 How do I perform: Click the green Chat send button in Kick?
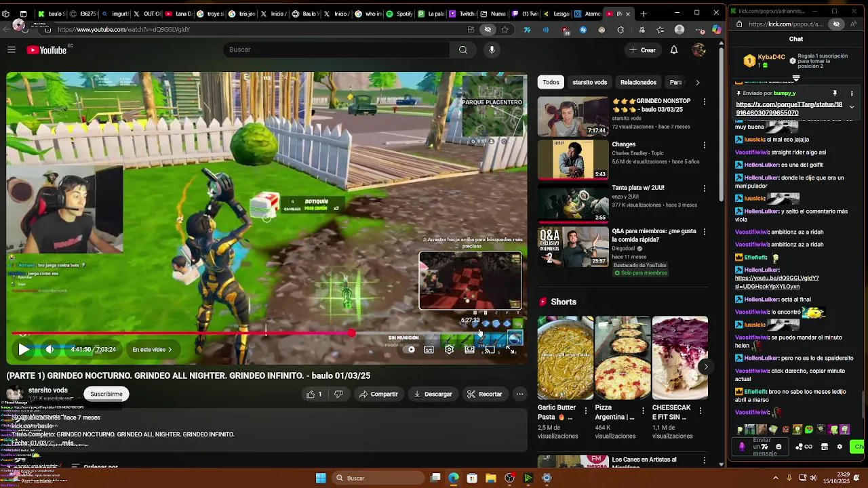pyautogui.click(x=859, y=447)
